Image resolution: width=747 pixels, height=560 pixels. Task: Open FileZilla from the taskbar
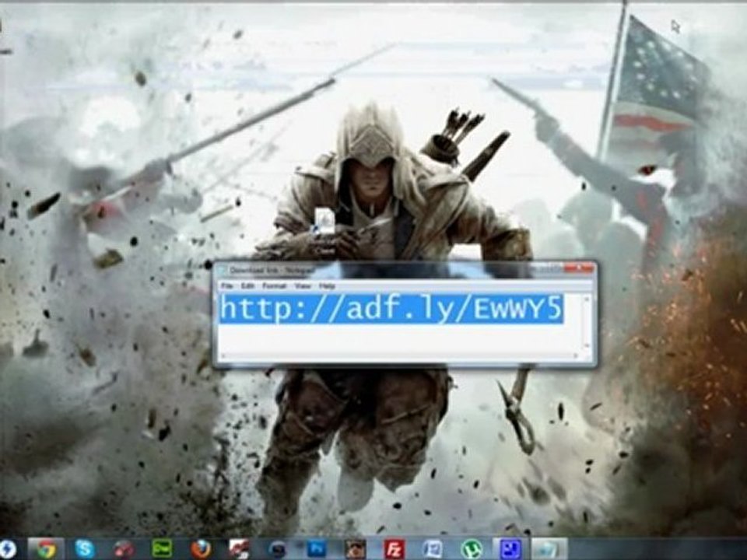(395, 549)
